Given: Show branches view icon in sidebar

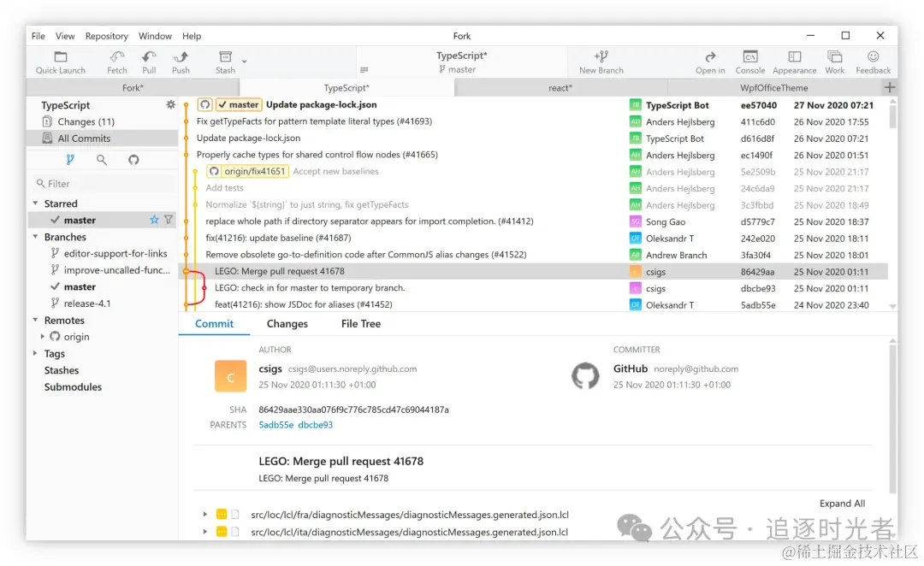Looking at the screenshot, I should [x=70, y=160].
